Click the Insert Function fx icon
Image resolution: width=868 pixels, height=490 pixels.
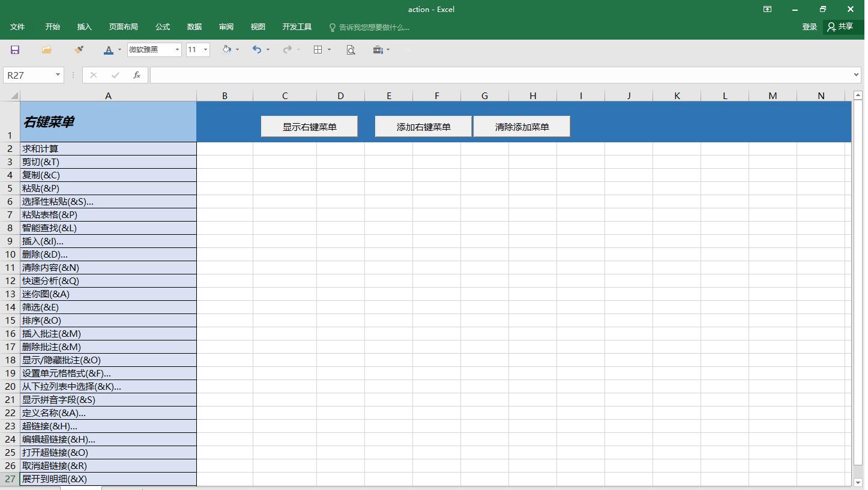[137, 75]
